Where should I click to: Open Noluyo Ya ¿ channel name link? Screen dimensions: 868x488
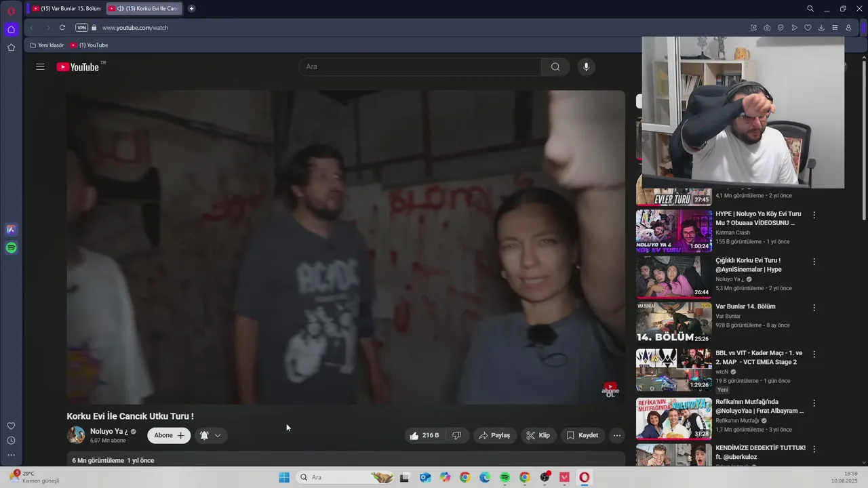click(108, 431)
